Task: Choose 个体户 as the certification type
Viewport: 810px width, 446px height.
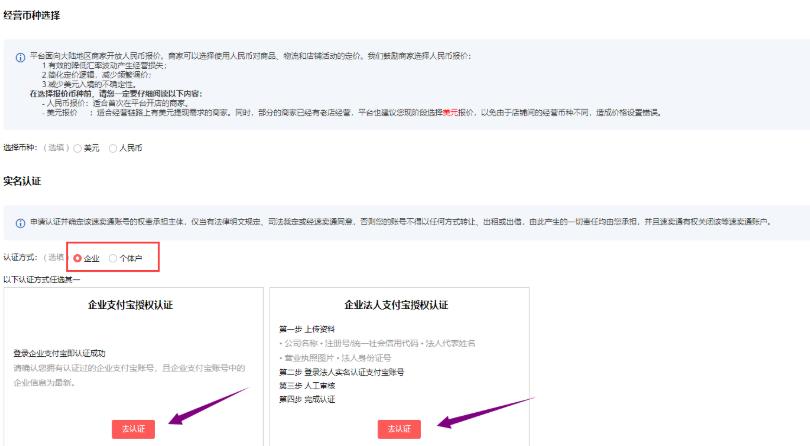Action: [x=113, y=258]
